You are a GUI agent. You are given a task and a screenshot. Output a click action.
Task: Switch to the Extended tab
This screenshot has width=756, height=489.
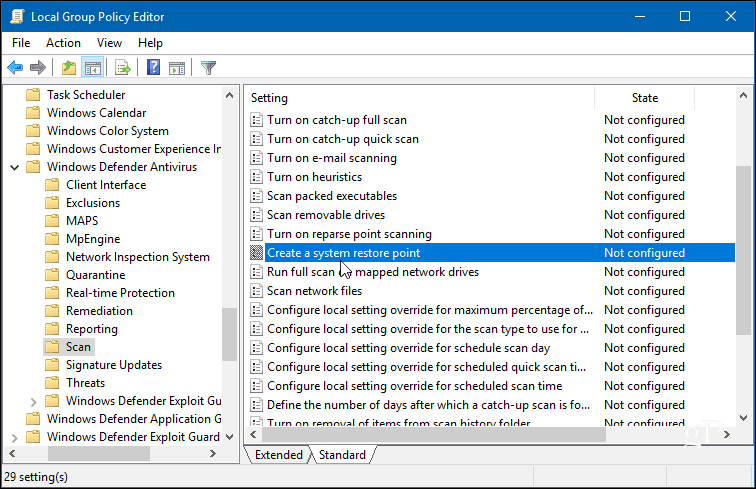coord(278,455)
